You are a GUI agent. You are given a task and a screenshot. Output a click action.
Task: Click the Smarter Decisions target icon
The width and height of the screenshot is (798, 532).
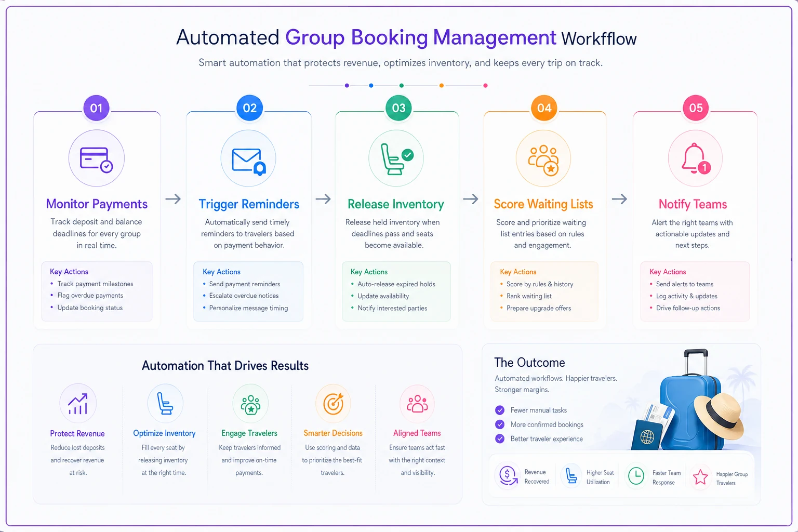[x=334, y=403]
